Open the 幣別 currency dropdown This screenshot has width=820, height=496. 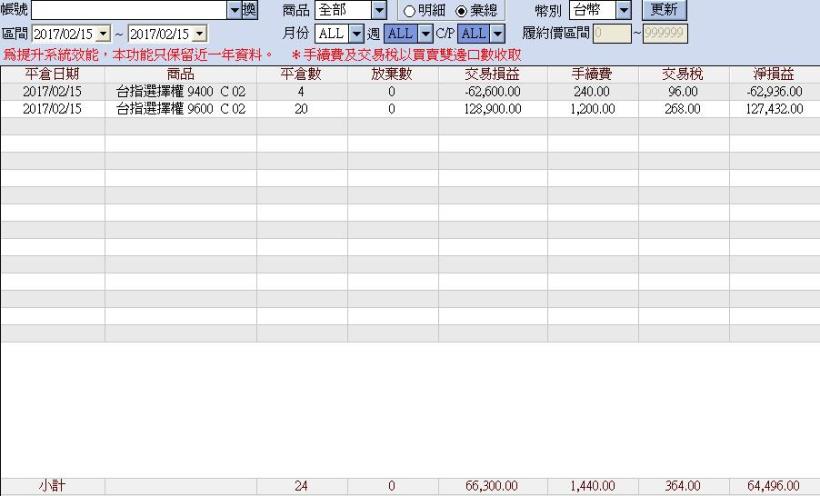(x=624, y=11)
